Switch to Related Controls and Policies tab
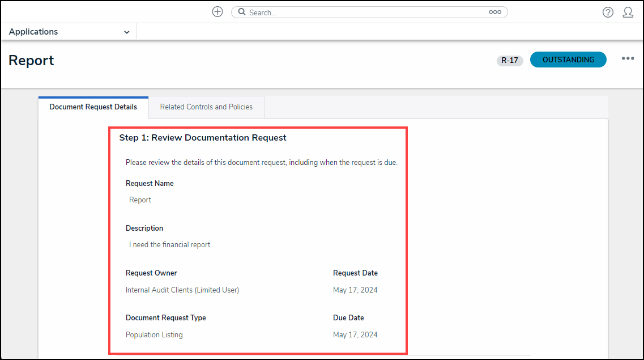Image resolution: width=644 pixels, height=360 pixels. pos(206,107)
